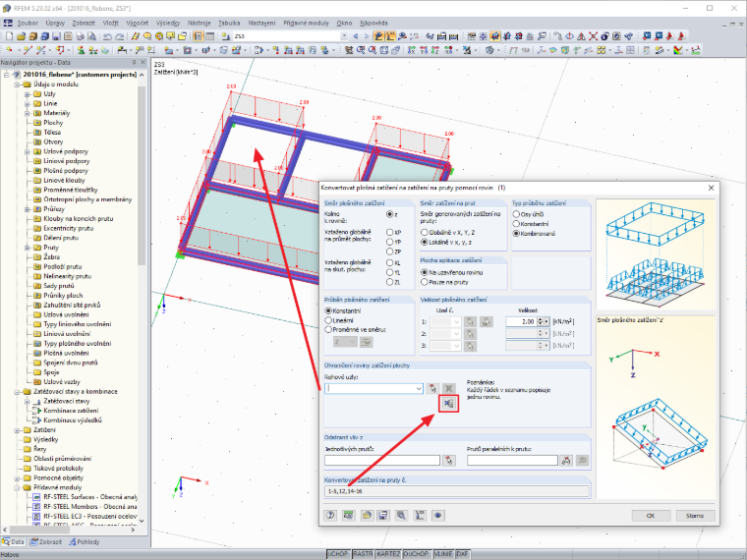This screenshot has height=560, width=747.
Task: Toggle the RASTR status bar button
Action: [x=363, y=554]
